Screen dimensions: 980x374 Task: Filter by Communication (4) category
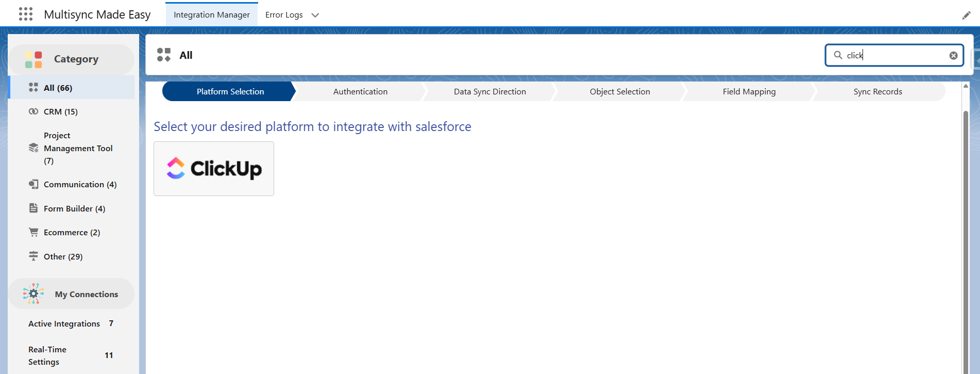72,184
